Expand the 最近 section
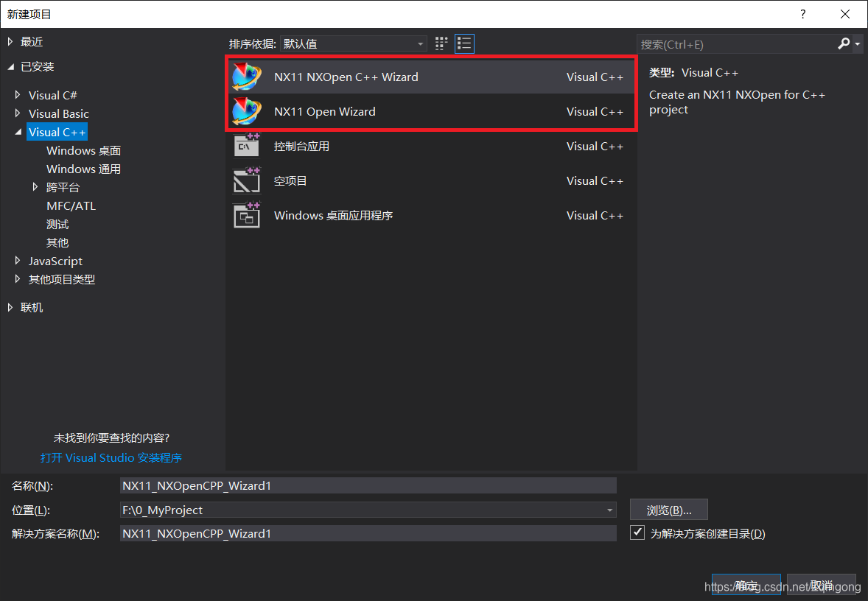The height and width of the screenshot is (601, 868). [10, 41]
